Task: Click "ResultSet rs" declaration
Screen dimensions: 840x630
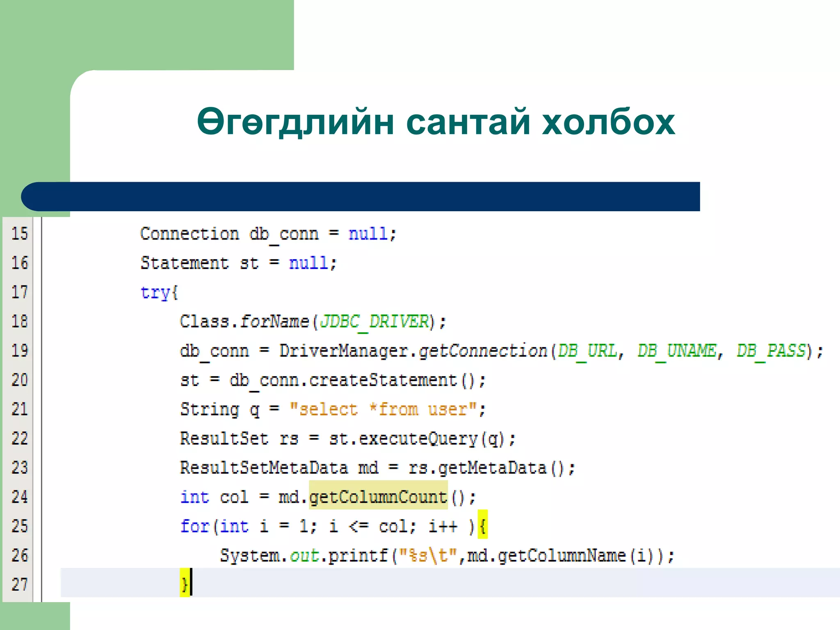Action: pyautogui.click(x=239, y=438)
